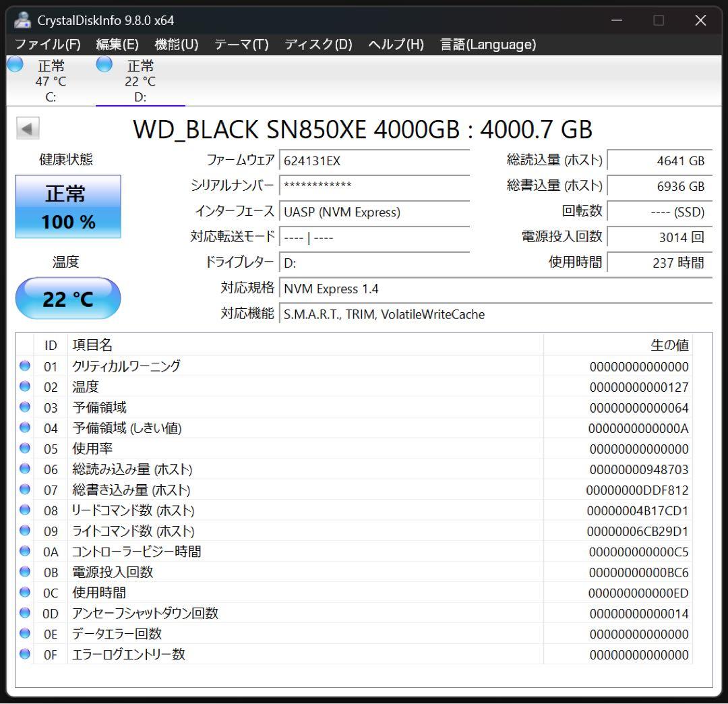Screen dimensions: 728x704
Task: Click the firmware field 624131EX
Action: click(x=374, y=160)
